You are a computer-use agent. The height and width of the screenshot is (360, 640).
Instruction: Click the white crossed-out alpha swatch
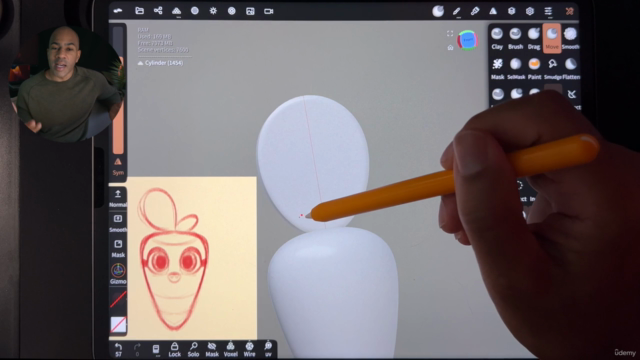tap(118, 325)
